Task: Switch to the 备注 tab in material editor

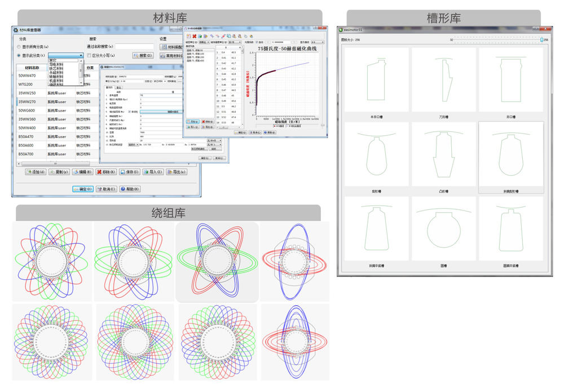Action: [x=118, y=87]
